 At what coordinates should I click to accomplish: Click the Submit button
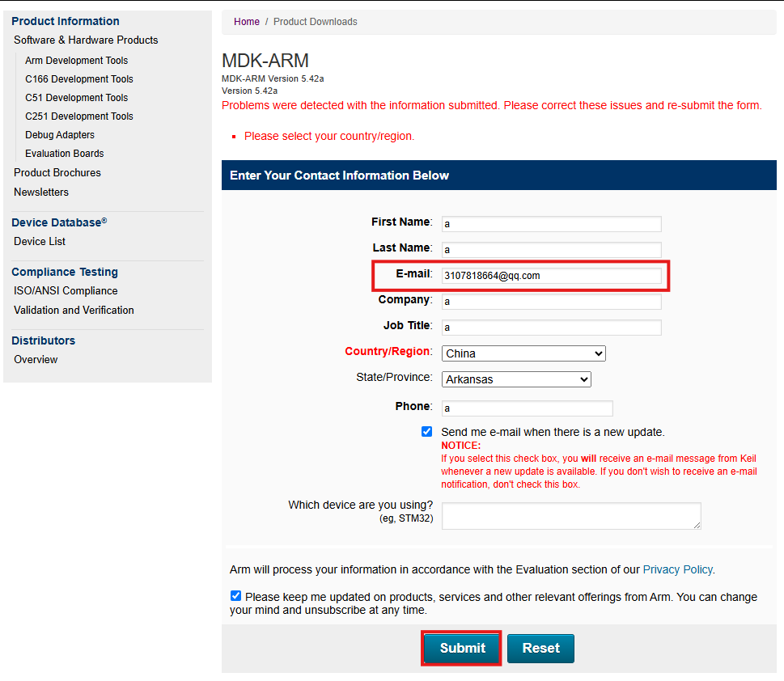(461, 649)
